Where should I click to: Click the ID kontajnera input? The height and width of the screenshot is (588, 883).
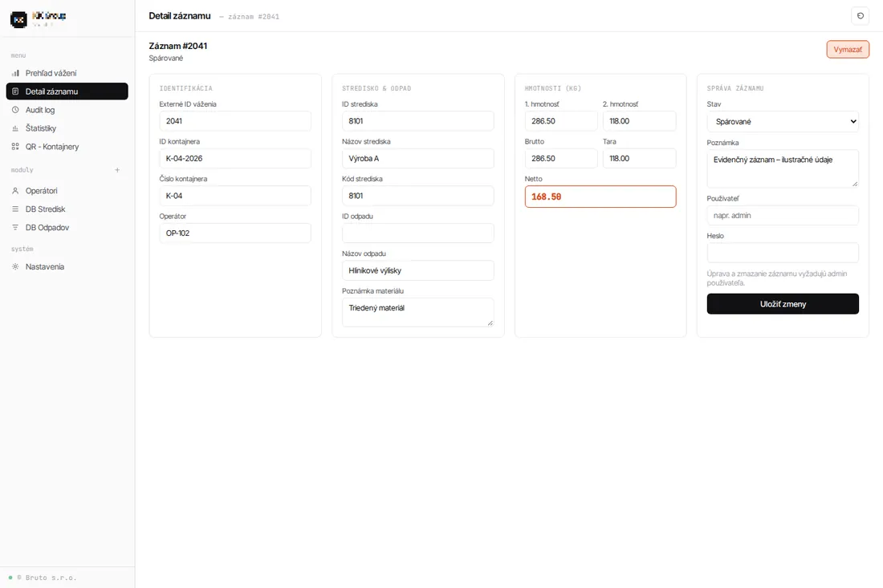click(235, 158)
